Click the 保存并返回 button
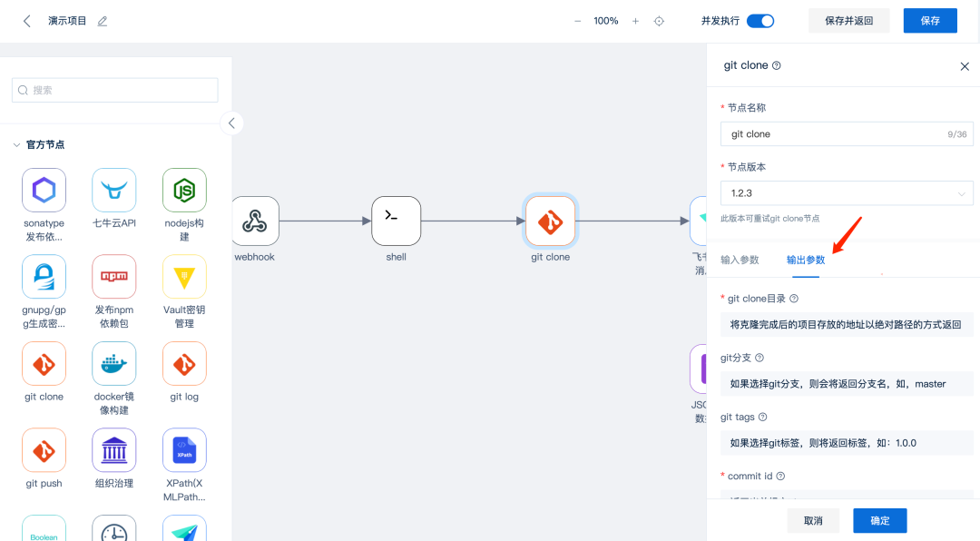 click(x=848, y=21)
